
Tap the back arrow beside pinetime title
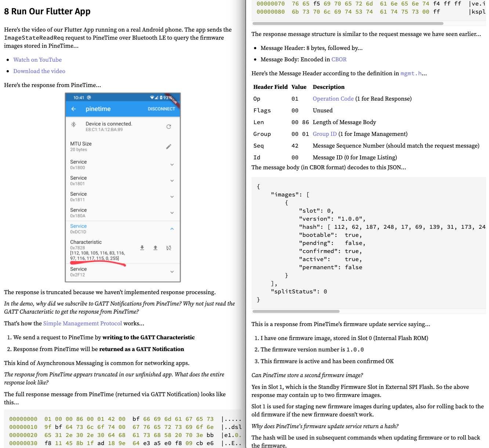[x=74, y=109]
